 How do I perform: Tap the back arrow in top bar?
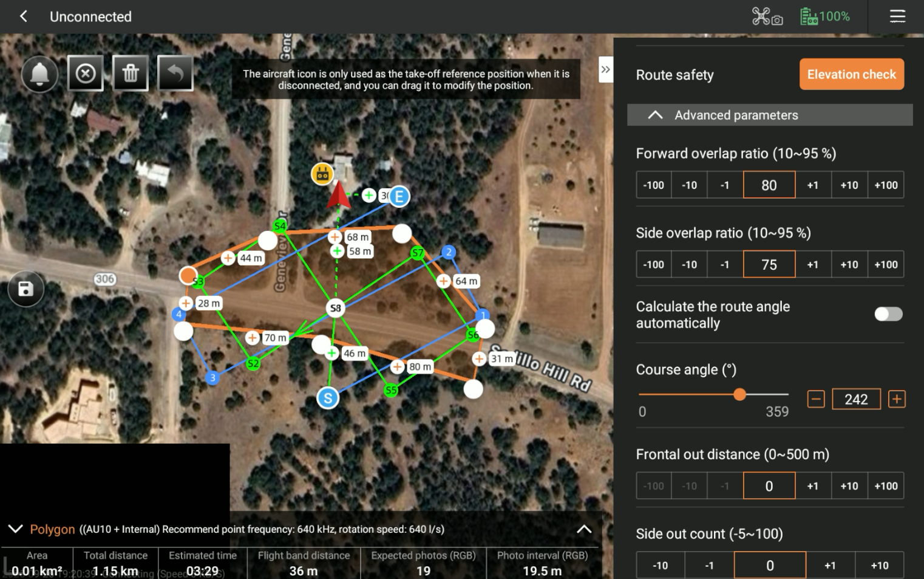tap(24, 16)
